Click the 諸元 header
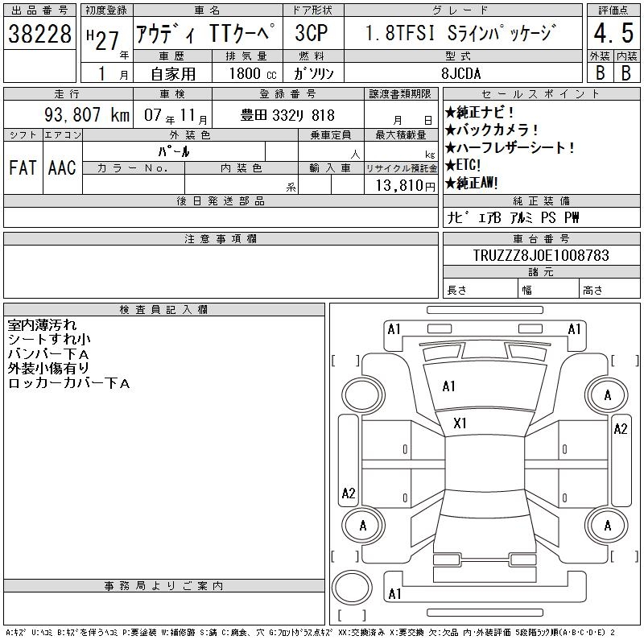The width and height of the screenshot is (644, 644). pyautogui.click(x=541, y=272)
